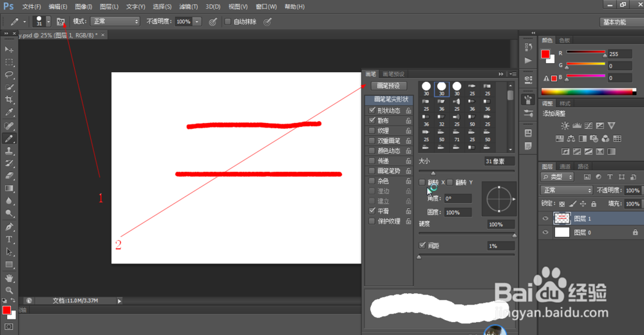The width and height of the screenshot is (644, 335).
Task: Open the layer blend mode 正常 dropdown
Action: pos(567,190)
